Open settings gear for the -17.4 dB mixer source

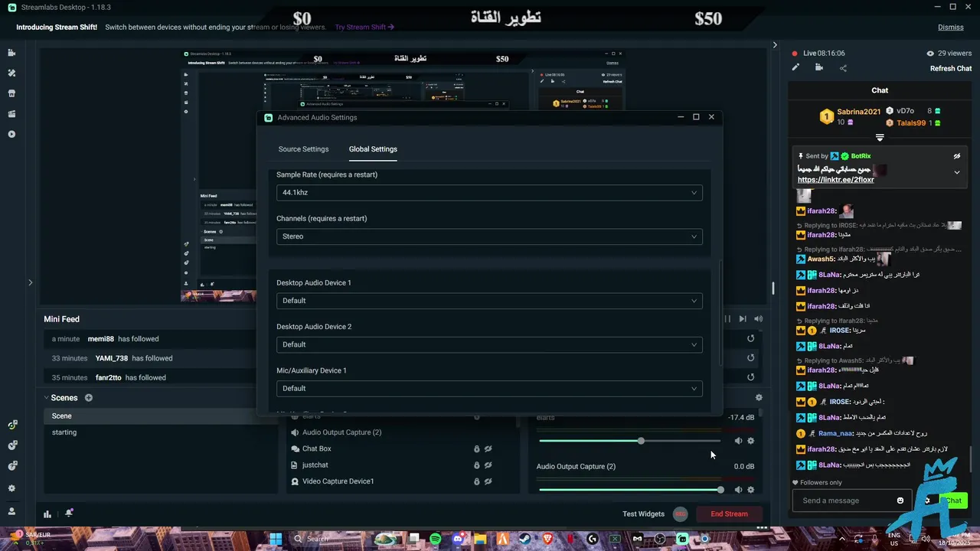[750, 441]
